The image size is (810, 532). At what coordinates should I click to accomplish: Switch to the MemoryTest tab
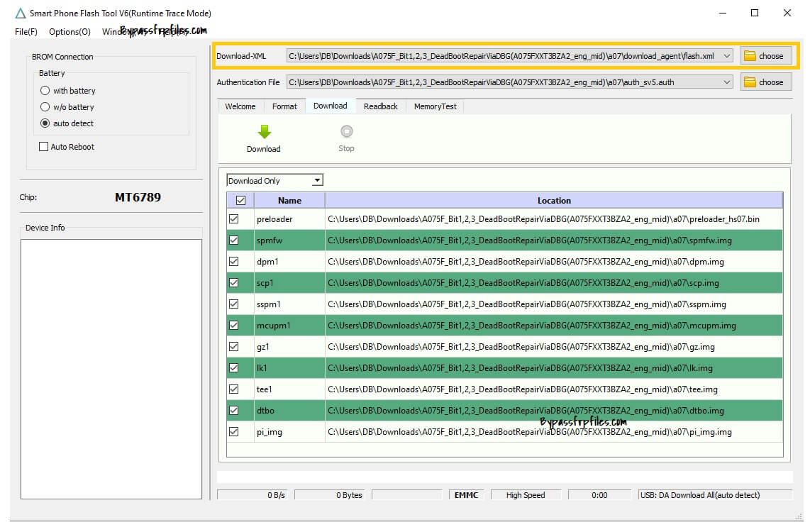[435, 106]
